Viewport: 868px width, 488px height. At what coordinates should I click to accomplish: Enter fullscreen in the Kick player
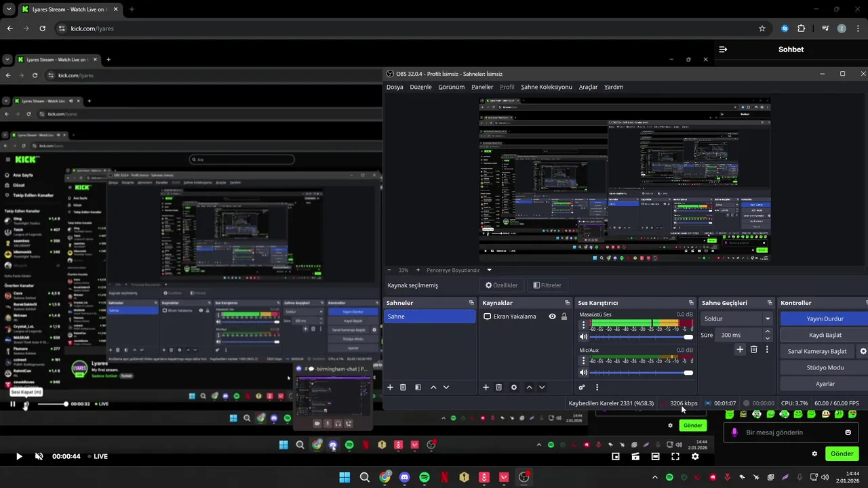675,456
